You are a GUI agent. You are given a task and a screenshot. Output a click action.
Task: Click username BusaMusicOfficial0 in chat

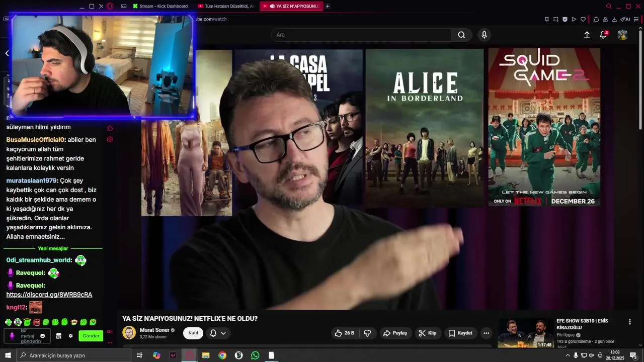(x=35, y=140)
